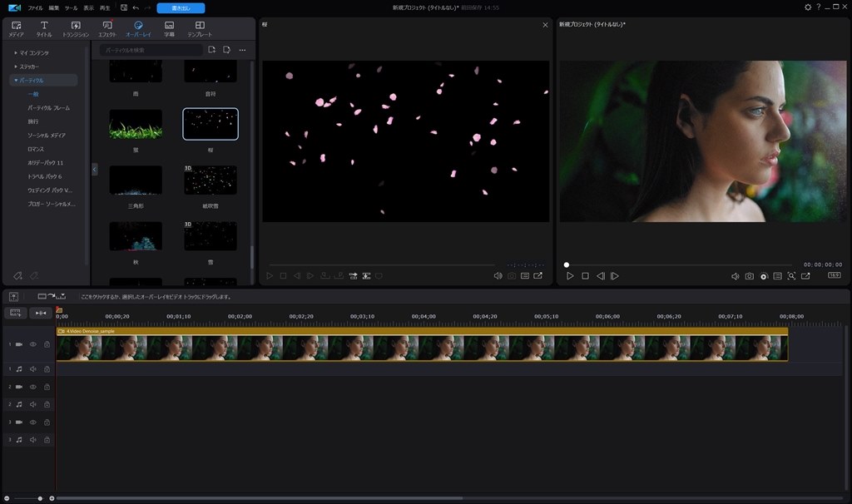Click the volume icon in project preview
The image size is (852, 504).
coord(736,276)
